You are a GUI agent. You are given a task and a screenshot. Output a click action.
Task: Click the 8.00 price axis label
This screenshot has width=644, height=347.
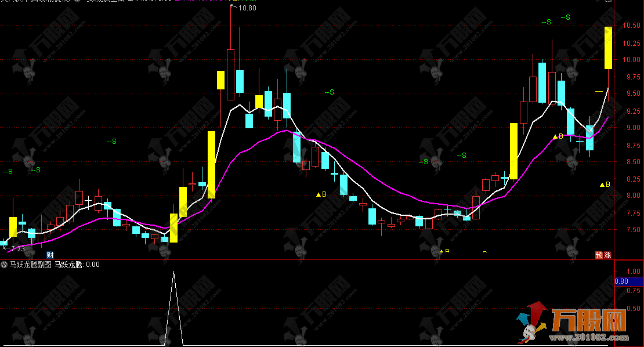(632, 196)
